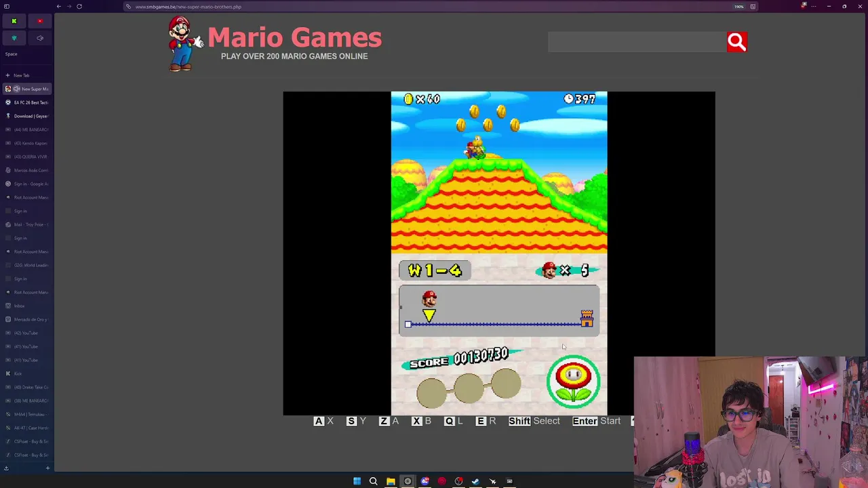
Task: Click the icon right of zoom indicator
Action: pyautogui.click(x=753, y=7)
